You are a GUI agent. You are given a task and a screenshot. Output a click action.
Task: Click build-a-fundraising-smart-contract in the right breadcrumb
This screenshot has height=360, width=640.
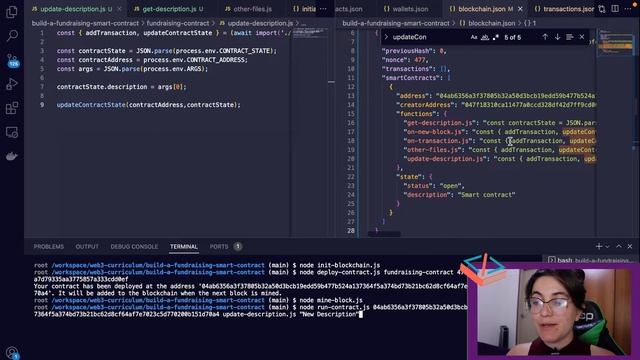[396, 23]
